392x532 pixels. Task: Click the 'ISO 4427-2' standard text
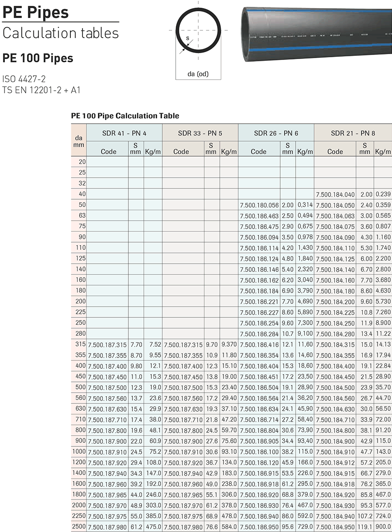pyautogui.click(x=24, y=79)
